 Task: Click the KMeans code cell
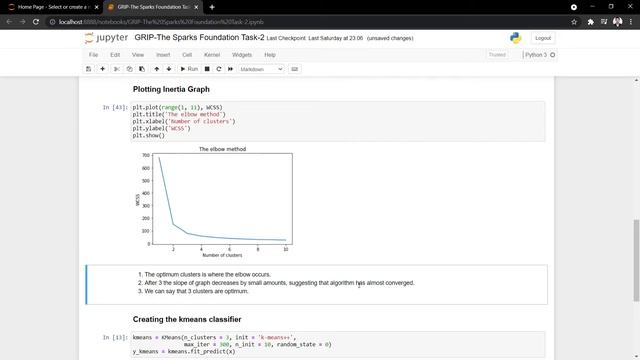tap(338, 344)
